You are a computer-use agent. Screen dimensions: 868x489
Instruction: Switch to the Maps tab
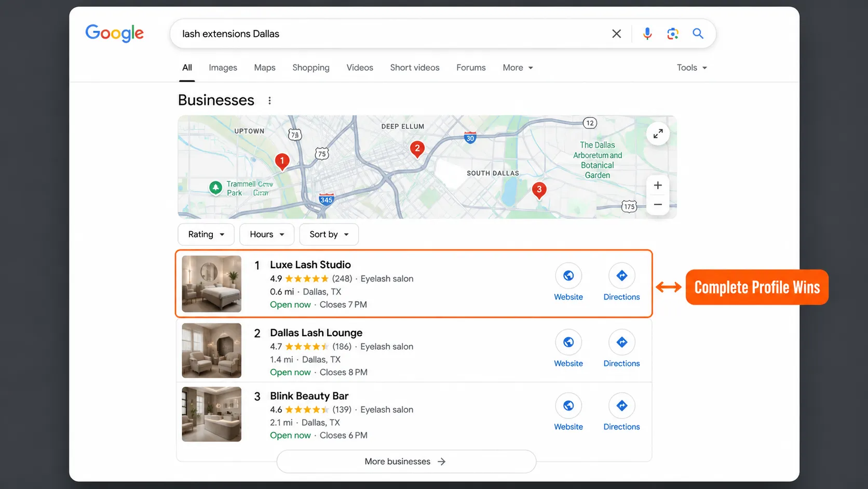tap(265, 68)
